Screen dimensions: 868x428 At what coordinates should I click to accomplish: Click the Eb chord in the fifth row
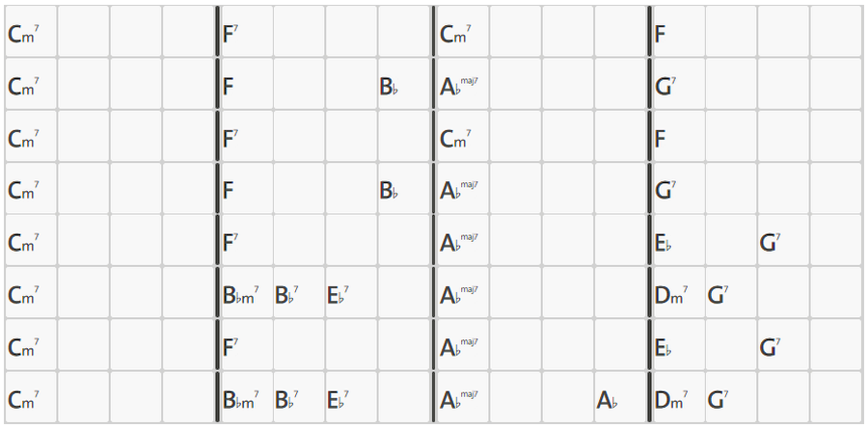pos(665,243)
